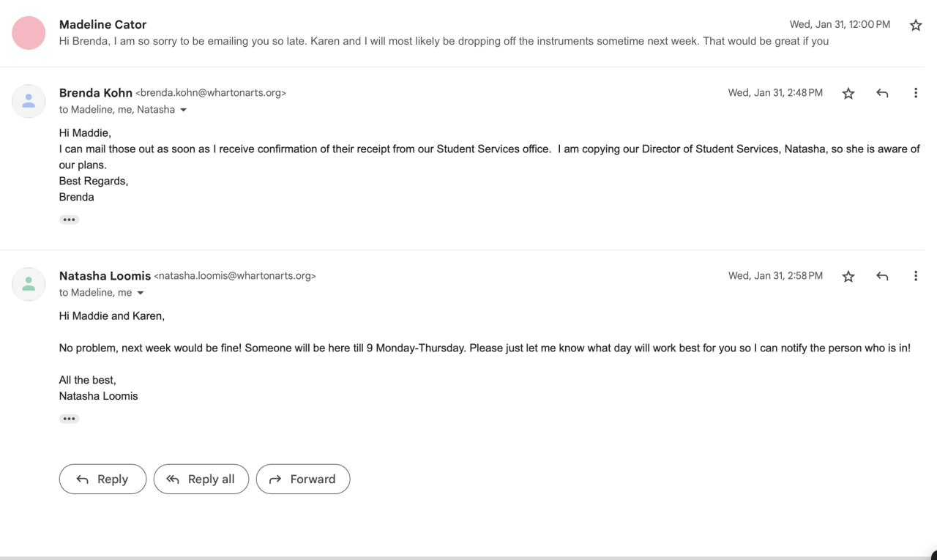Show trimmed content in Brenda's message
The height and width of the screenshot is (560, 937).
tap(69, 220)
